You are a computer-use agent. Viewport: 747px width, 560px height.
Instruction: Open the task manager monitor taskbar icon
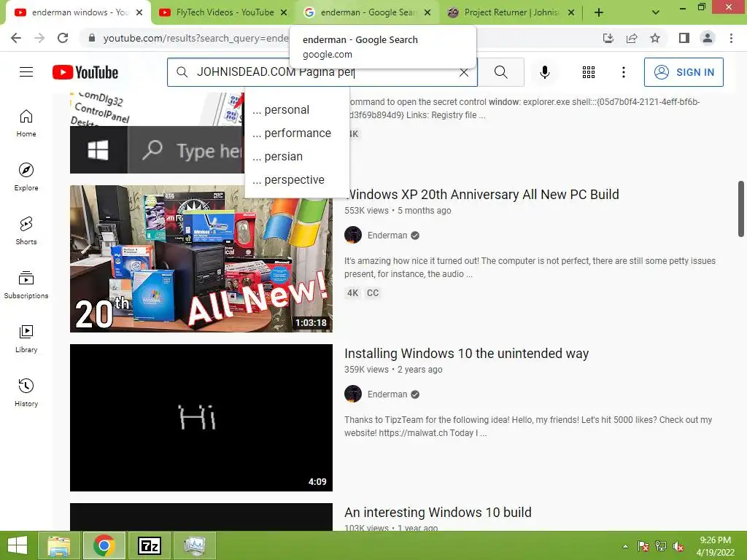(x=194, y=545)
